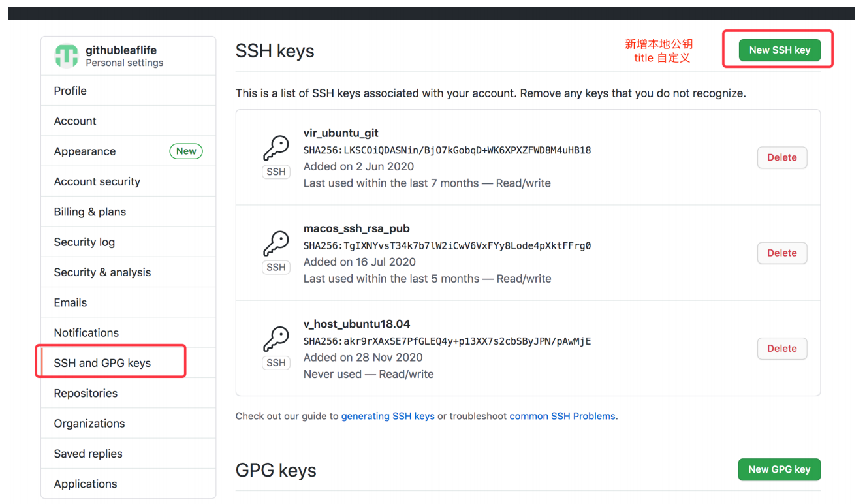The width and height of the screenshot is (867, 504).
Task: Click the key icon for v_host_ubuntu18.04
Action: pos(276,339)
